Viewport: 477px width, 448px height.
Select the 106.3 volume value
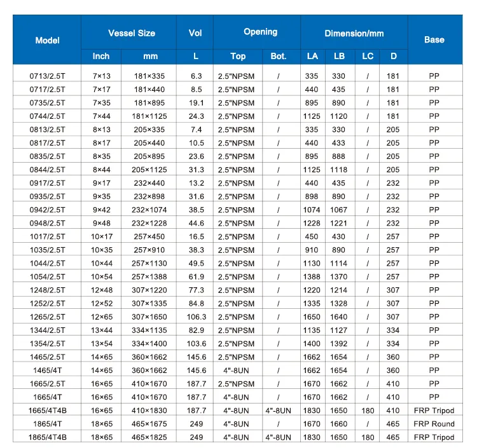click(196, 317)
